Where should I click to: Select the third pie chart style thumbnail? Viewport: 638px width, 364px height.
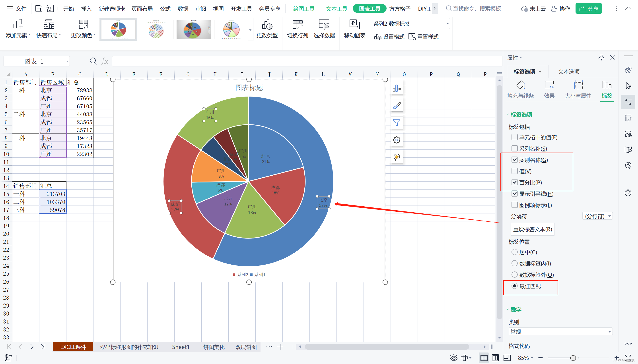(x=194, y=29)
